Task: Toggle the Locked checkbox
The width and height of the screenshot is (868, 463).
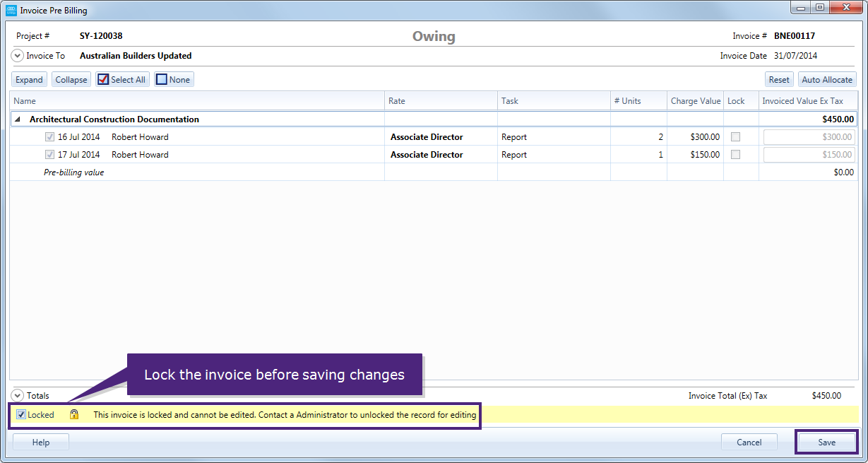Action: tap(22, 415)
